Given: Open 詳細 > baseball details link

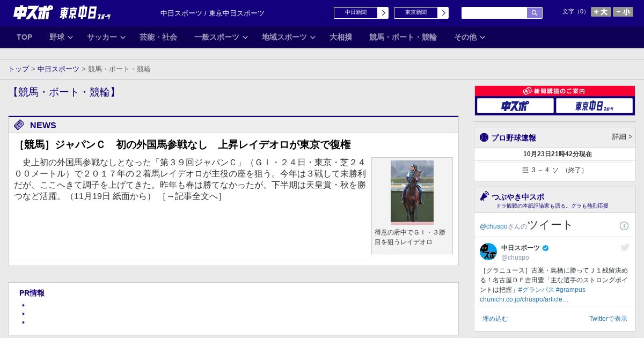Looking at the screenshot, I should point(623,137).
